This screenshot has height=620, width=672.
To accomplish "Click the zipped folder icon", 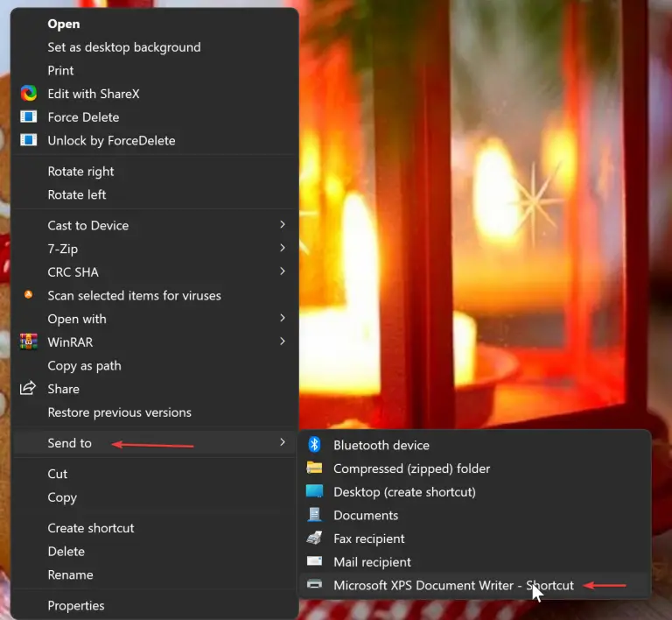I will click(315, 468).
